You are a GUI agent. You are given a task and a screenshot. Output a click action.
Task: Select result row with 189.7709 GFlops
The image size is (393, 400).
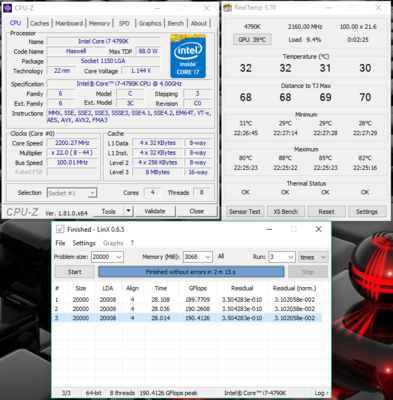(x=187, y=300)
